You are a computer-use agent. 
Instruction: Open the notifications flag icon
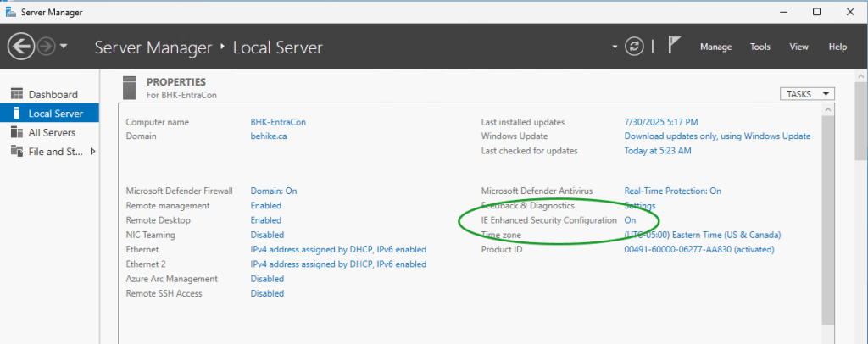click(675, 47)
